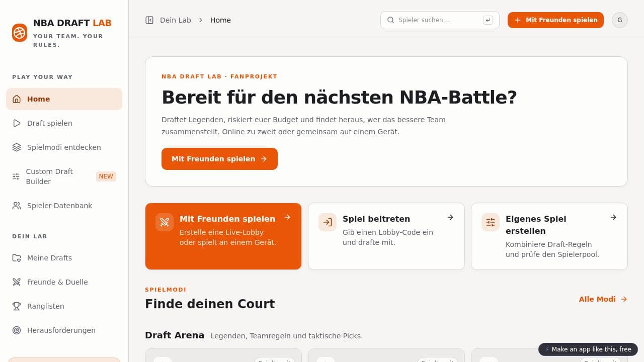
Task: Select the Eigenes Spiel erstellen card
Action: click(549, 236)
